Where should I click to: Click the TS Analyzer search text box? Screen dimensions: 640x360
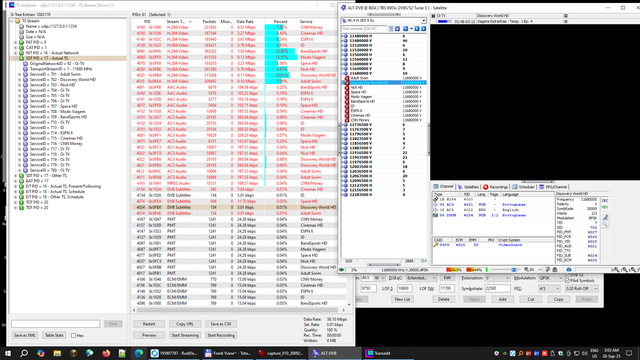pyautogui.click(x=56, y=324)
